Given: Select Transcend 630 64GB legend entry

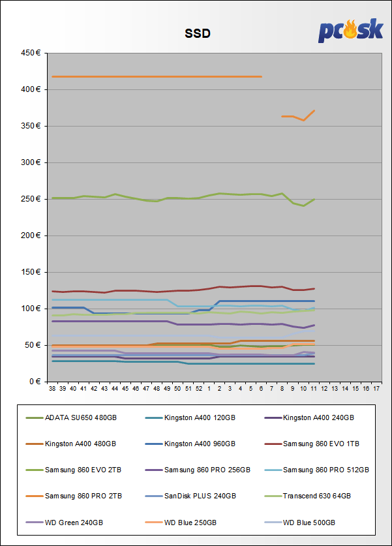Looking at the screenshot, I should pyautogui.click(x=308, y=496).
